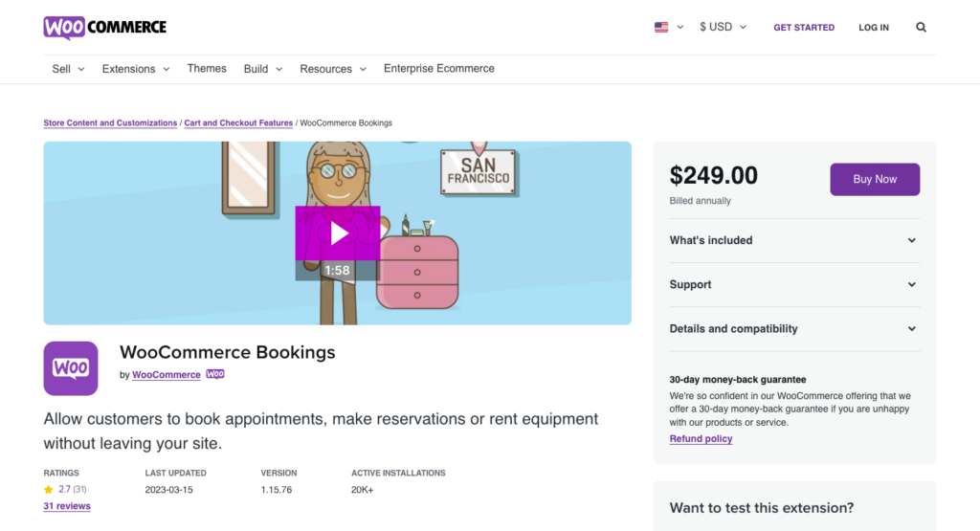Click the 1:58 video duration label
The height and width of the screenshot is (531, 980).
337,271
